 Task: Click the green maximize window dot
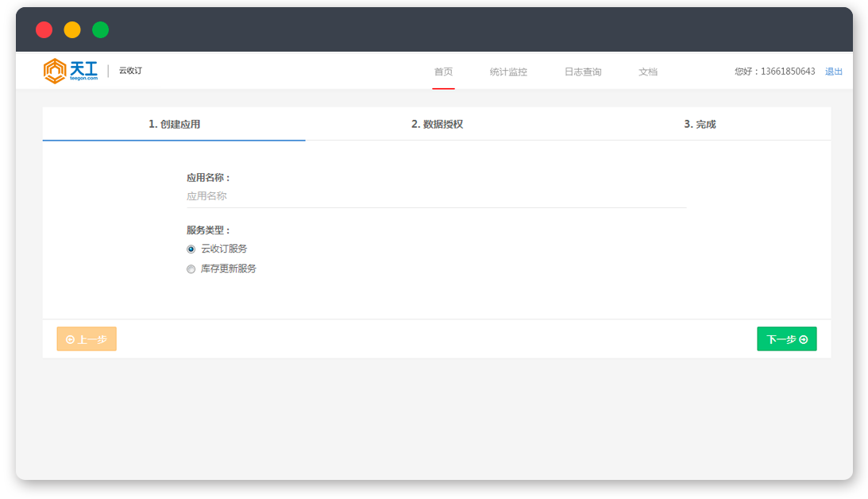(x=100, y=30)
